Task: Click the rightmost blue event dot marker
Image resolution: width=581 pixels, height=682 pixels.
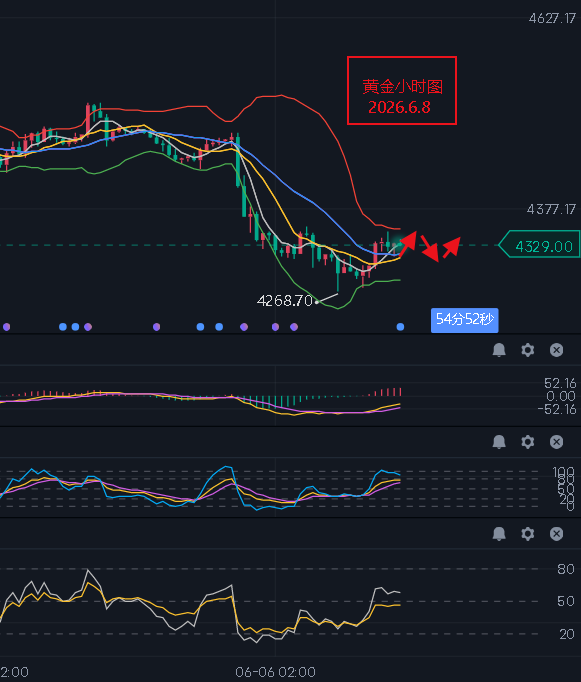Action: click(x=400, y=327)
